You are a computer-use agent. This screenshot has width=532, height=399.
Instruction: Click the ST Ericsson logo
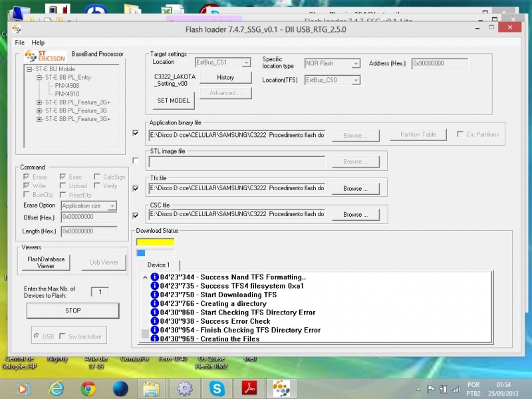point(45,56)
